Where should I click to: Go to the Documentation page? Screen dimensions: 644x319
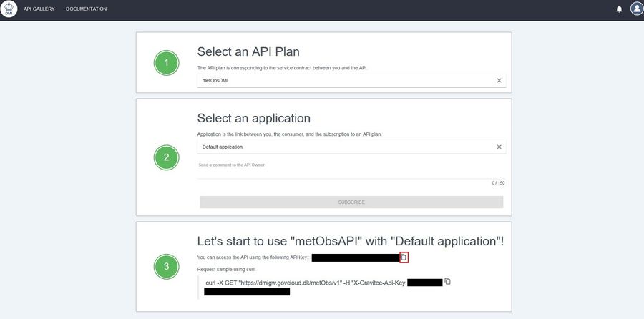(x=86, y=9)
